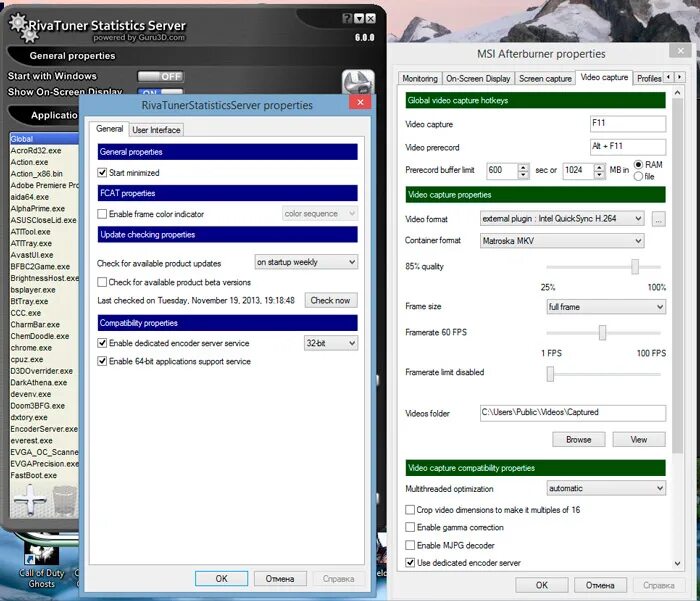This screenshot has width=700, height=601.
Task: Open Multithreaded optimization dropdown
Action: coord(606,488)
